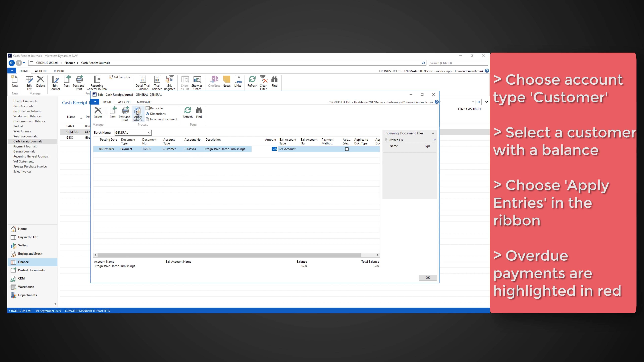Click Reconcile in the journal ribbon
Screen dimensions: 644x362
(x=154, y=108)
